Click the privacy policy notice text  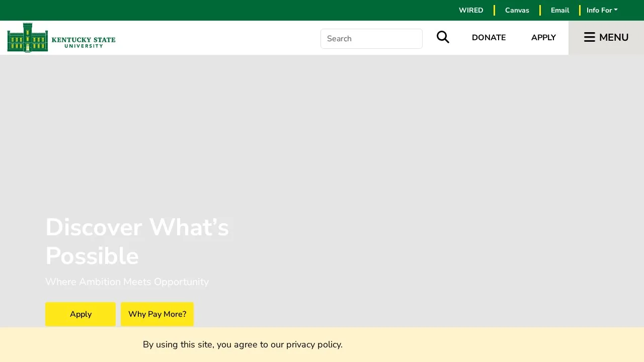(243, 344)
